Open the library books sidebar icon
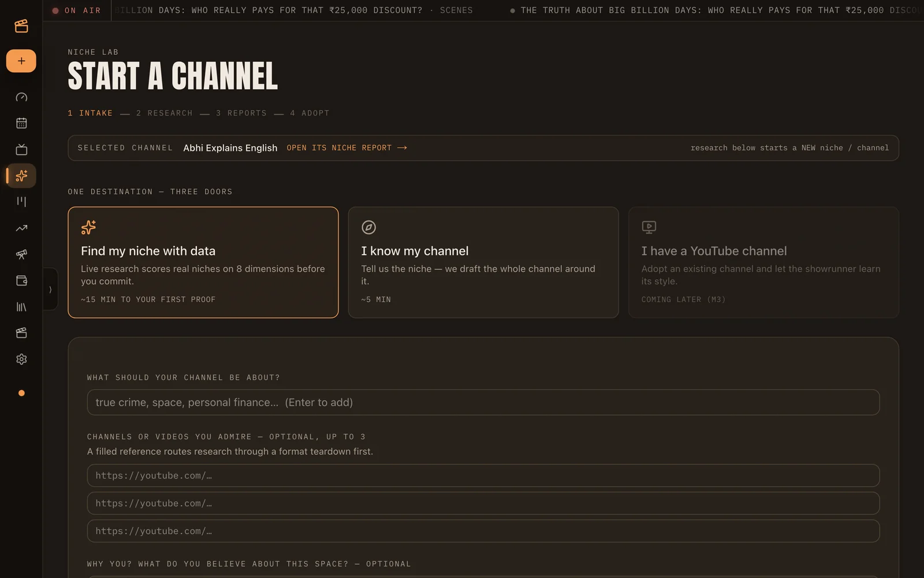 [21, 307]
